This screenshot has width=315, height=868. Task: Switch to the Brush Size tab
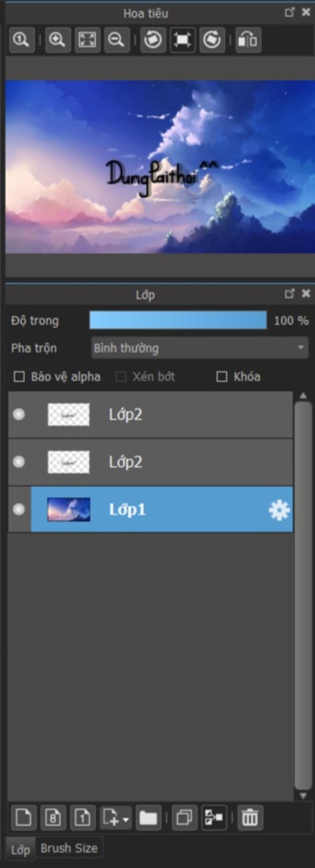coord(69,848)
